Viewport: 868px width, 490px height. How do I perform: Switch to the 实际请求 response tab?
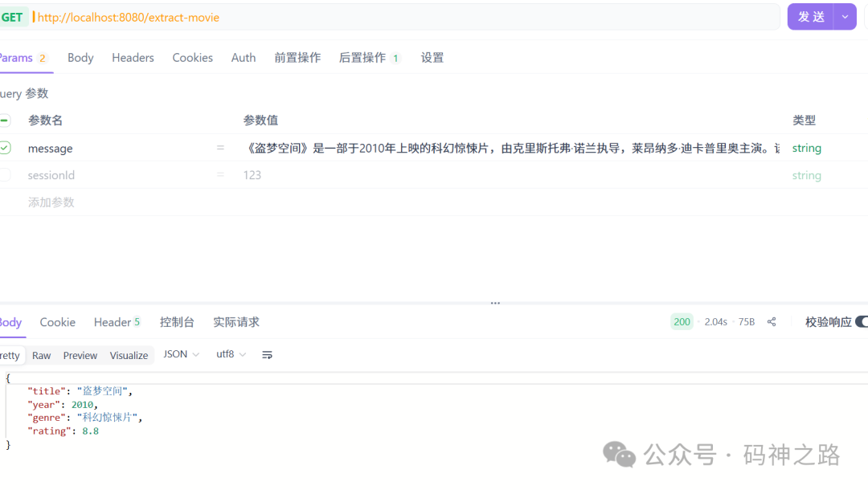coord(235,321)
